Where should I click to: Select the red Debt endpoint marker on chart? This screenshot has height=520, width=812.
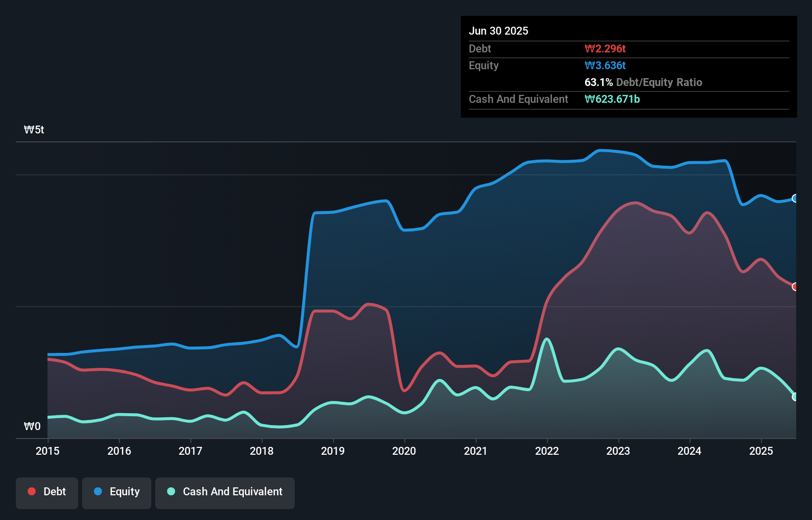tap(795, 286)
